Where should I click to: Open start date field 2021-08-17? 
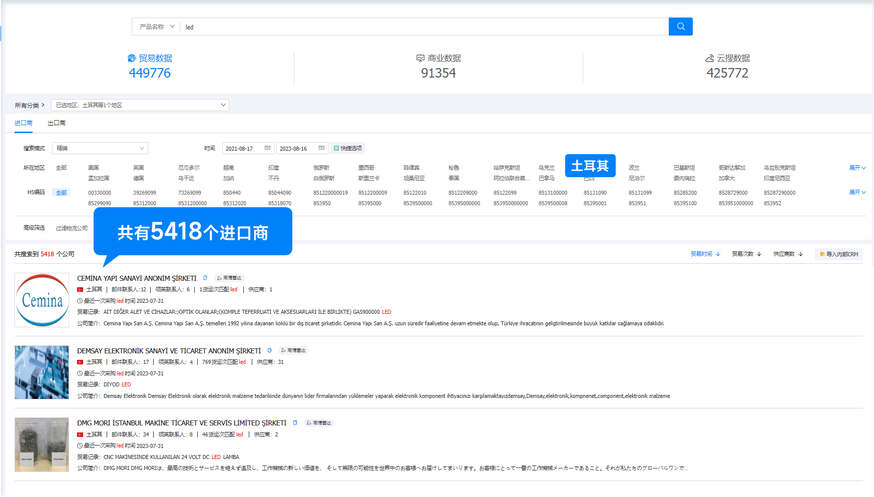point(247,148)
